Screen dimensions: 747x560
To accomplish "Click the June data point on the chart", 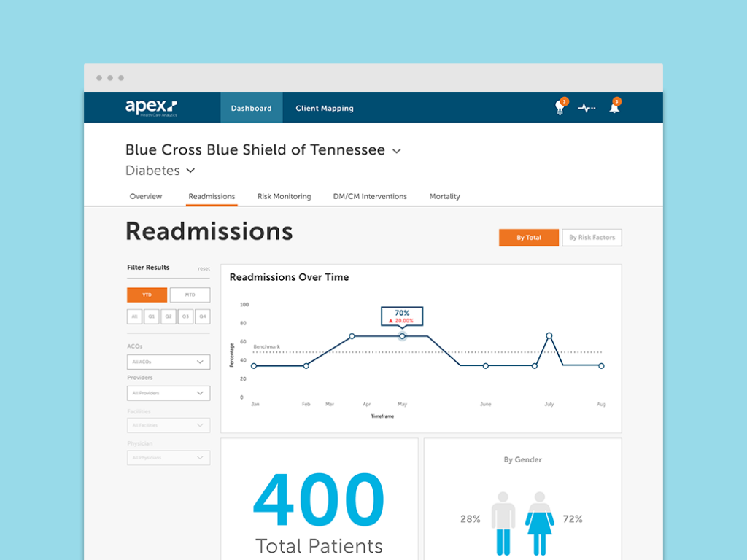I will pyautogui.click(x=485, y=366).
